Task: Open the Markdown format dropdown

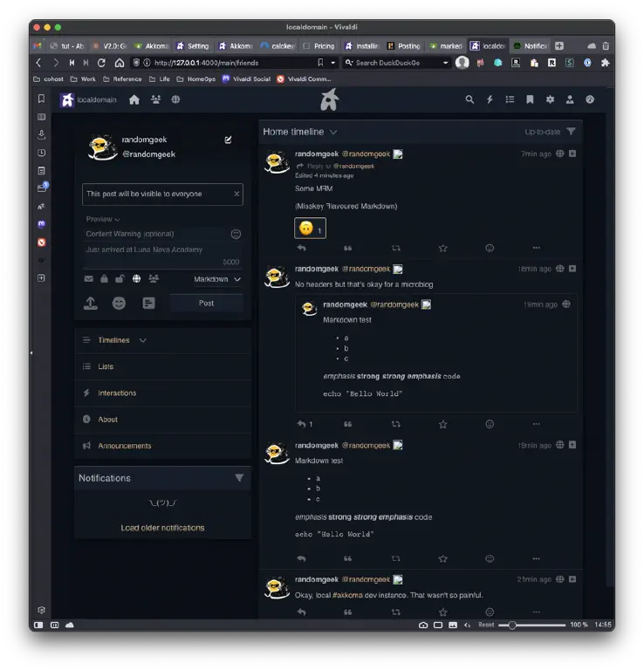Action: point(217,279)
